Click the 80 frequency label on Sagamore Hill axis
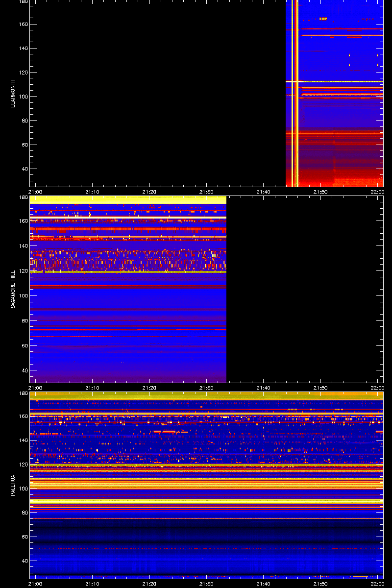 point(25,321)
